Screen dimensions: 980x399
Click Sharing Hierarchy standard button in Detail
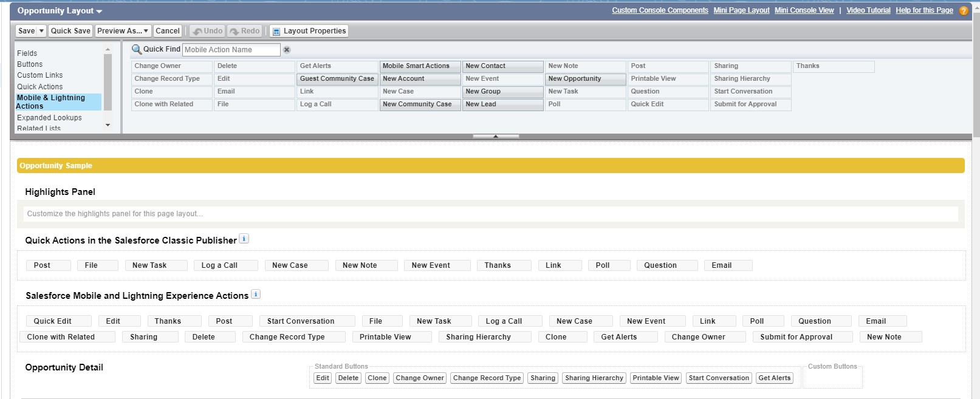tap(594, 378)
